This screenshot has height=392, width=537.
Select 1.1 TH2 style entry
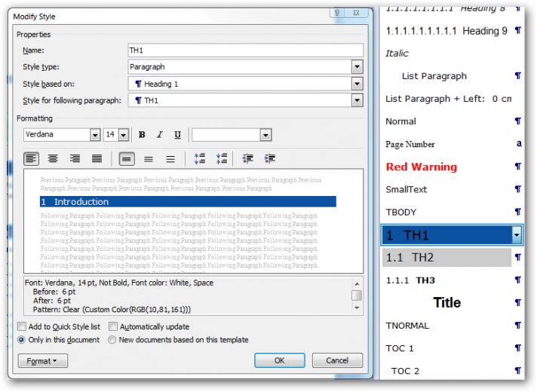click(x=446, y=258)
